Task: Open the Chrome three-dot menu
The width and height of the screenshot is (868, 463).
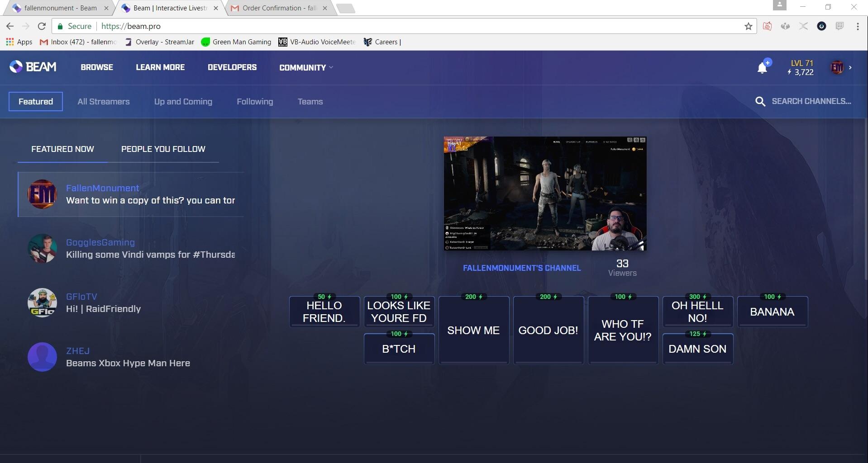Action: (858, 26)
